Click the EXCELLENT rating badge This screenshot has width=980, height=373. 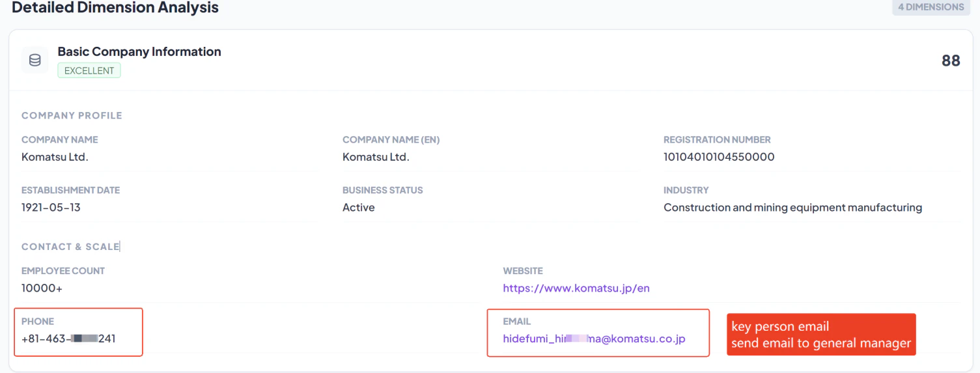pos(89,70)
